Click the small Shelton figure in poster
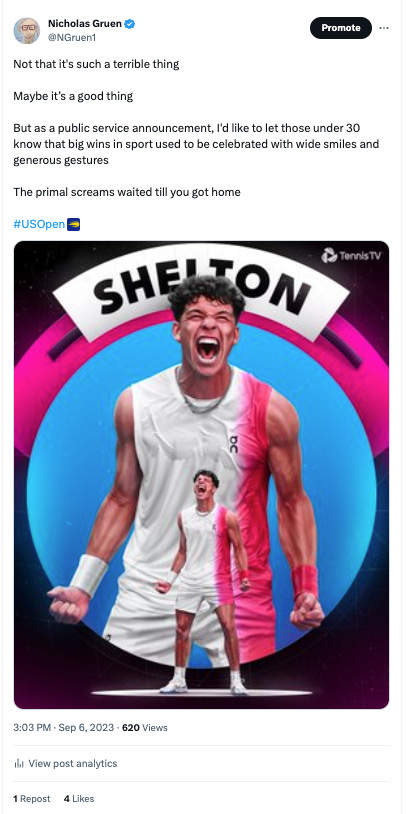The image size is (406, 814). (205, 581)
